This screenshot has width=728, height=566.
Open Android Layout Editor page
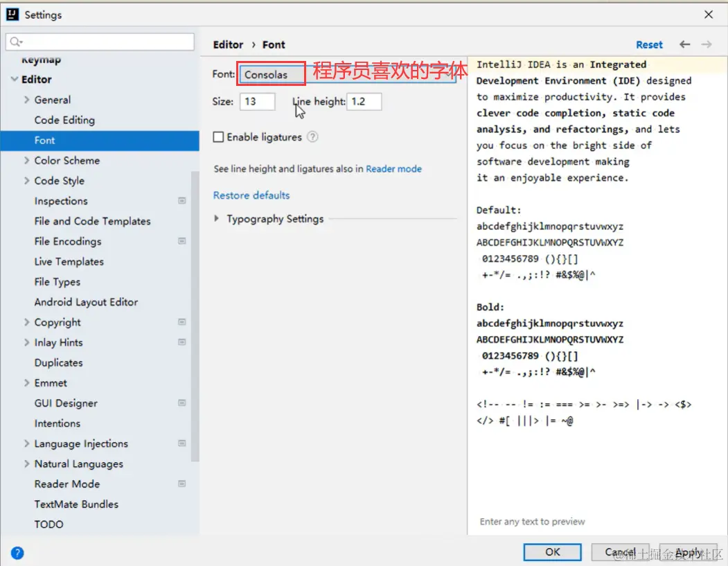(86, 302)
